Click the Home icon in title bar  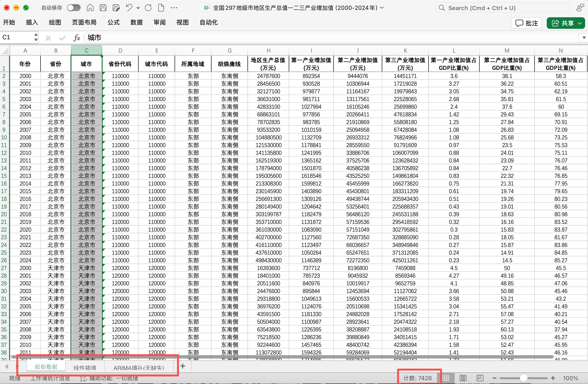pyautogui.click(x=90, y=8)
